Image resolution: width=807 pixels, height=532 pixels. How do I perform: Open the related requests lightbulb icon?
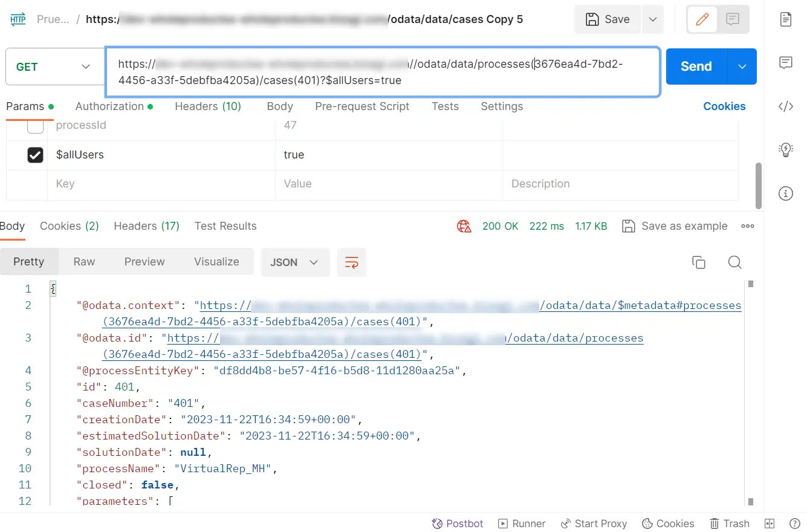point(785,150)
